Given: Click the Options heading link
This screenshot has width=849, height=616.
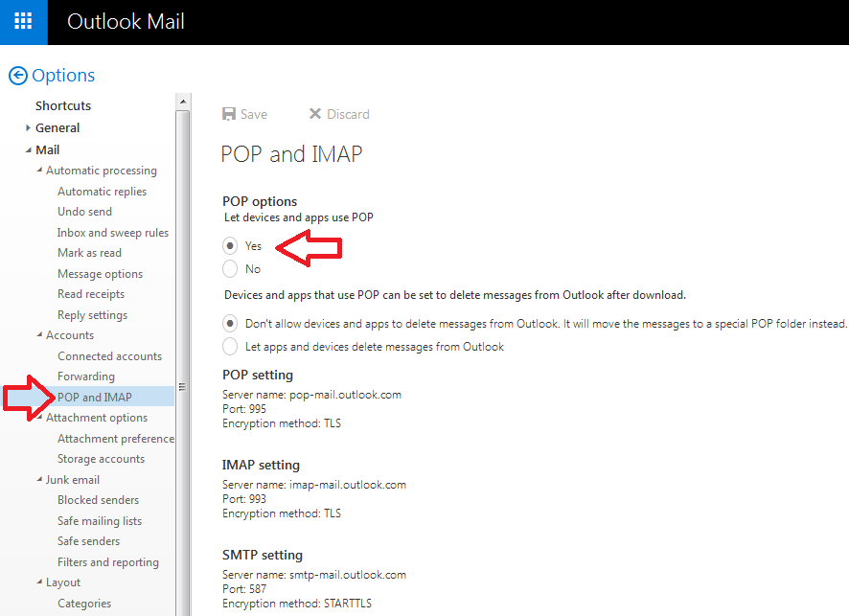Looking at the screenshot, I should (63, 76).
